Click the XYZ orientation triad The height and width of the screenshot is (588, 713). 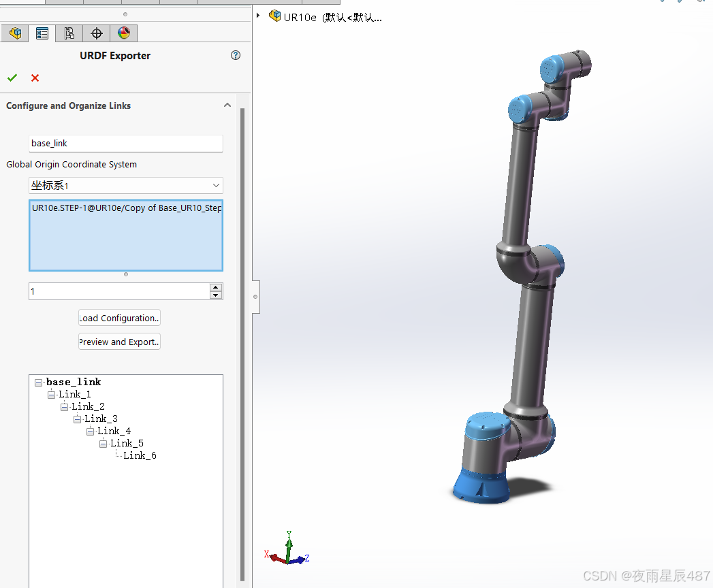tap(287, 549)
